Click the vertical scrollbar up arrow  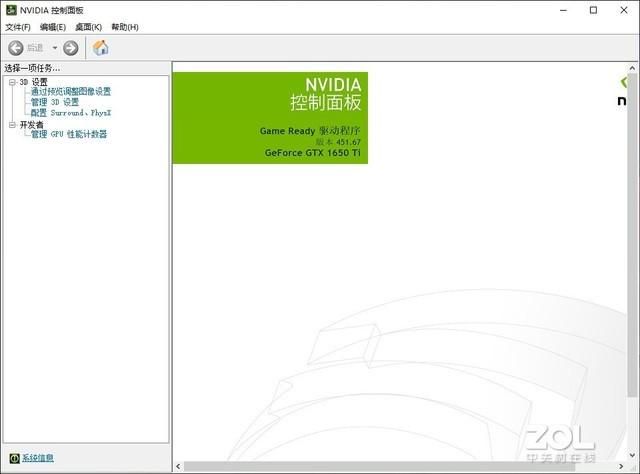[632, 68]
